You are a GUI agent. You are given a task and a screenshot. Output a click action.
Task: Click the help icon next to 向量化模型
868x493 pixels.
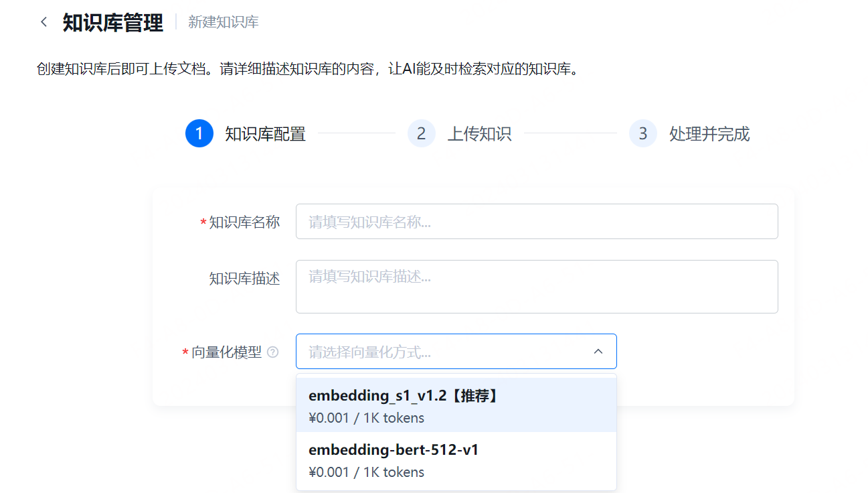pos(272,352)
